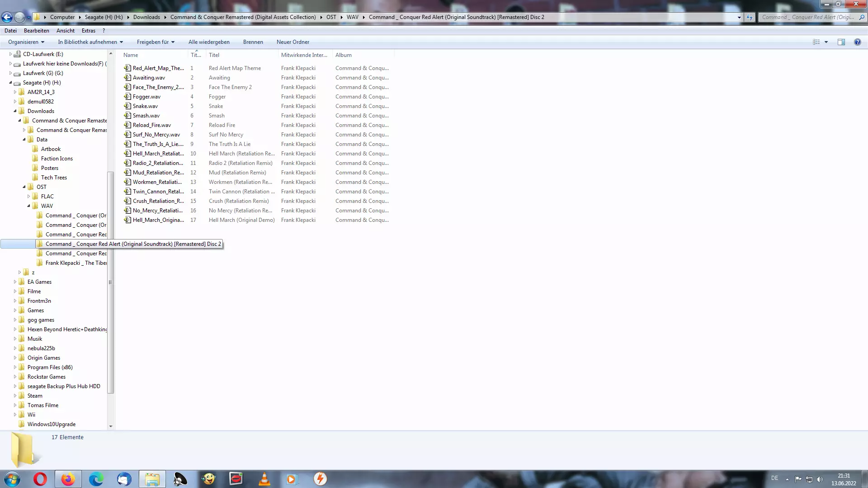Sort by Mitwirkende Interpreten column header
868x488 pixels.
coord(305,55)
